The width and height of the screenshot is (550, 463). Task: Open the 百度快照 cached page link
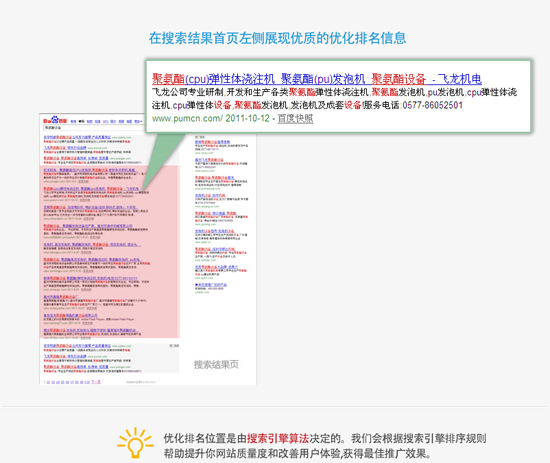(295, 119)
